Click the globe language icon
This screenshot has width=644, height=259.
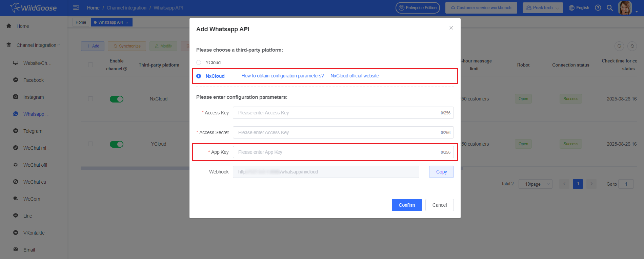click(571, 8)
